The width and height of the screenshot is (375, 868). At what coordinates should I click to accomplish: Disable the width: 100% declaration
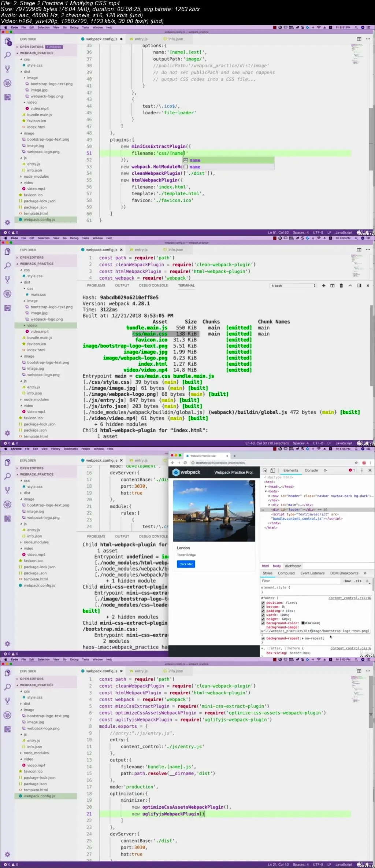pyautogui.click(x=263, y=615)
